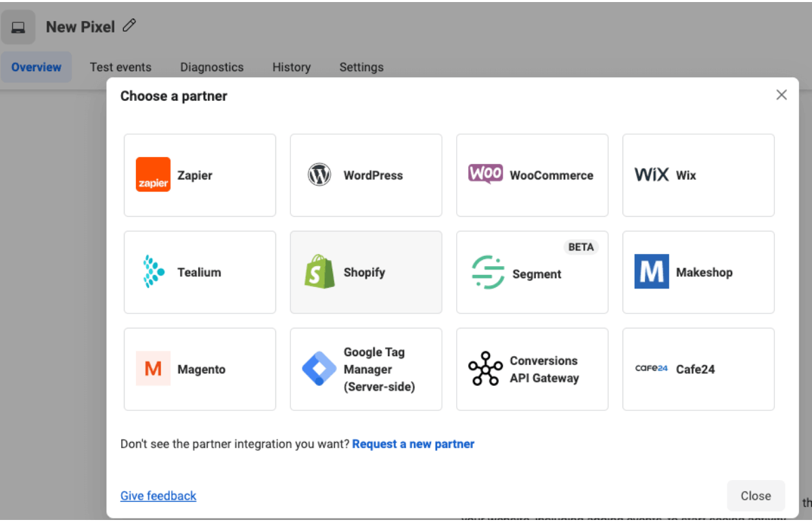Select the Wix label text
The image size is (812, 522).
pyautogui.click(x=686, y=175)
